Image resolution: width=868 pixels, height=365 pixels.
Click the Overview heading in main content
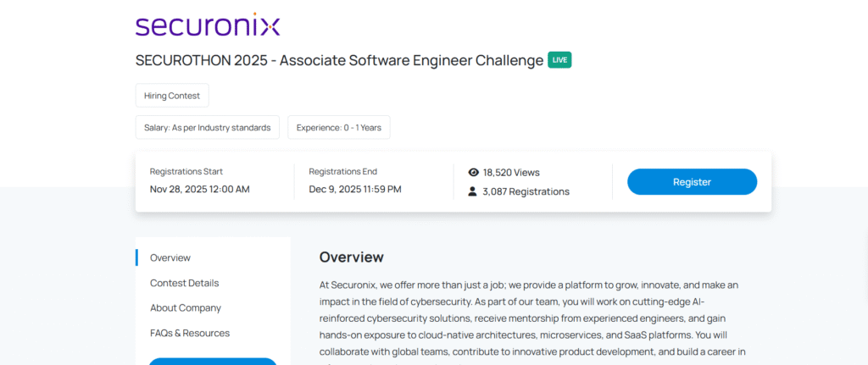351,257
